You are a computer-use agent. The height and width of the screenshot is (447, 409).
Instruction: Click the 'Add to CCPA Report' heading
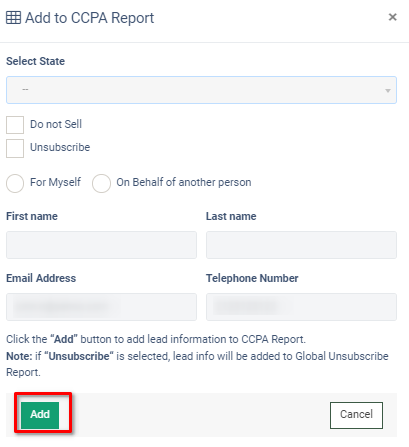89,18
